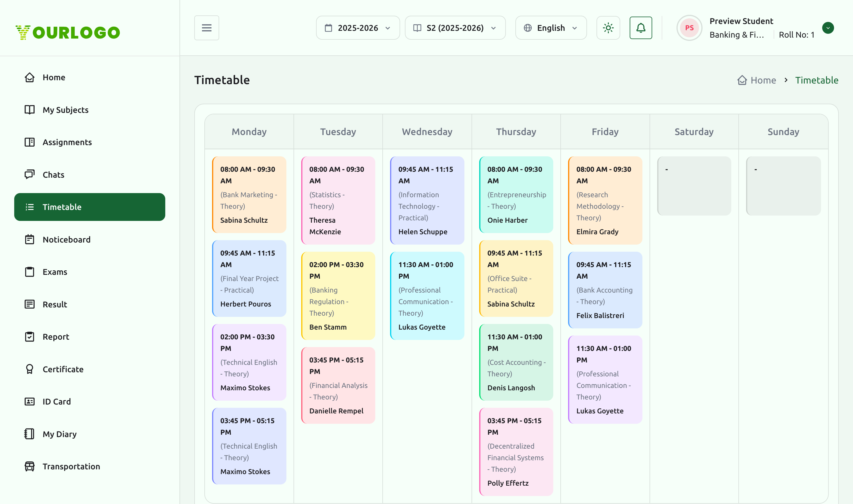Click the Preview Student name
The height and width of the screenshot is (504, 853).
[x=741, y=21]
